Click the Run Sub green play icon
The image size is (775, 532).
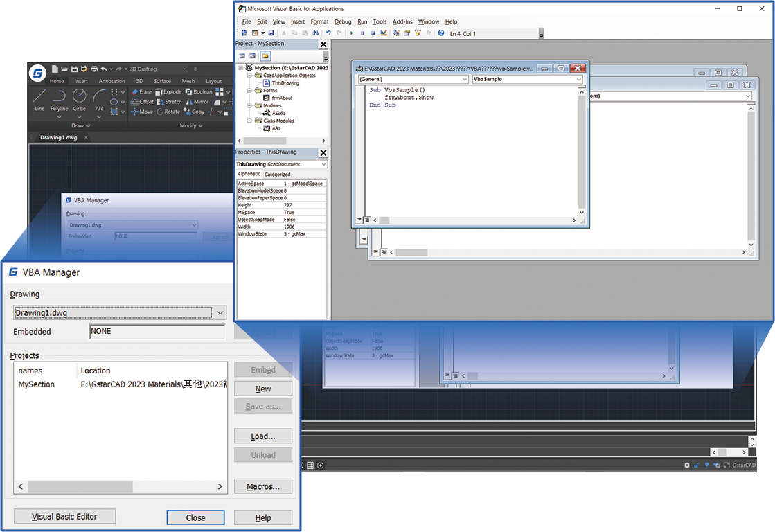[351, 33]
